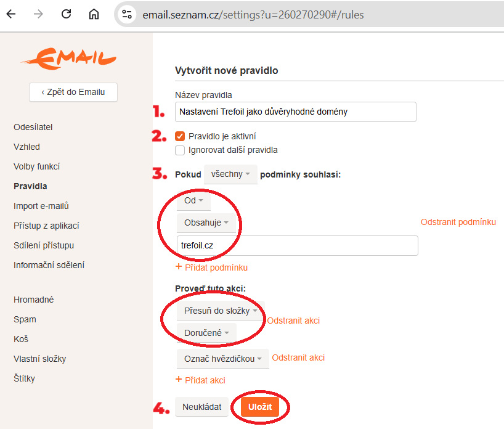This screenshot has width=504, height=429.
Task: Open 'Označ hvězdičkou' action dropdown
Action: click(223, 359)
